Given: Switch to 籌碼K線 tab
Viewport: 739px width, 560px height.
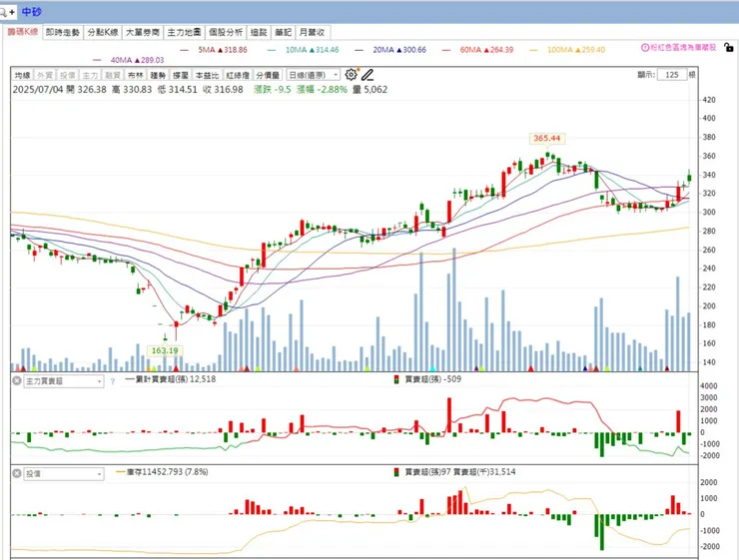Looking at the screenshot, I should click(x=23, y=32).
